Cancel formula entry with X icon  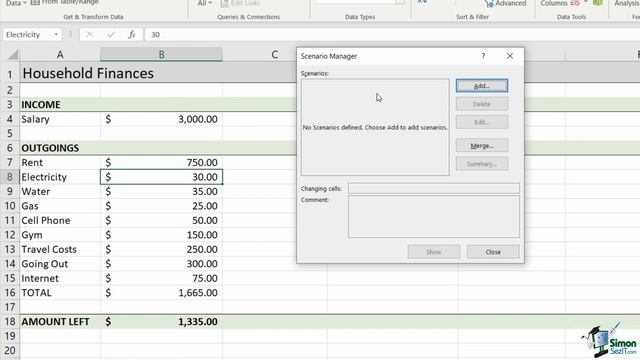point(89,35)
